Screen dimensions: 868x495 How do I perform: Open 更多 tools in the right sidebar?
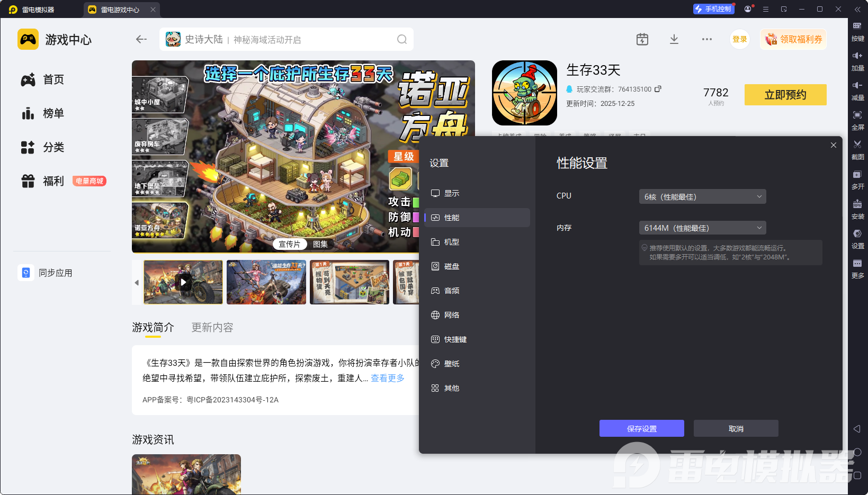click(857, 268)
